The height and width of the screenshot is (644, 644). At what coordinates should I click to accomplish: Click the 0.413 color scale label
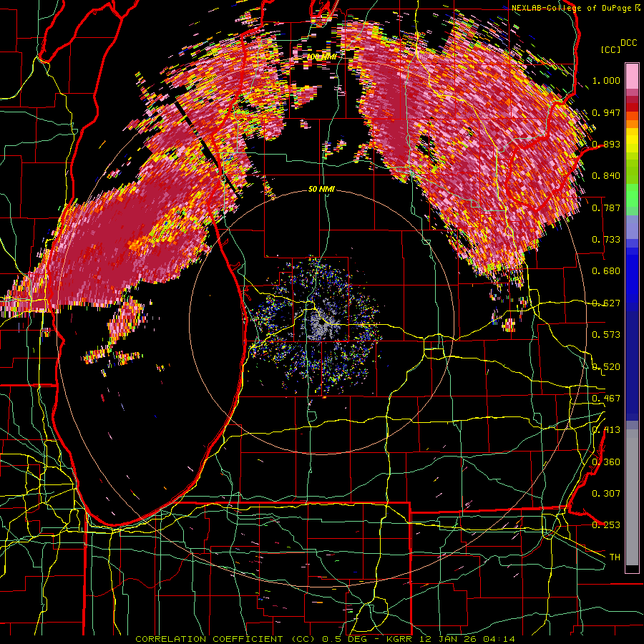606,430
